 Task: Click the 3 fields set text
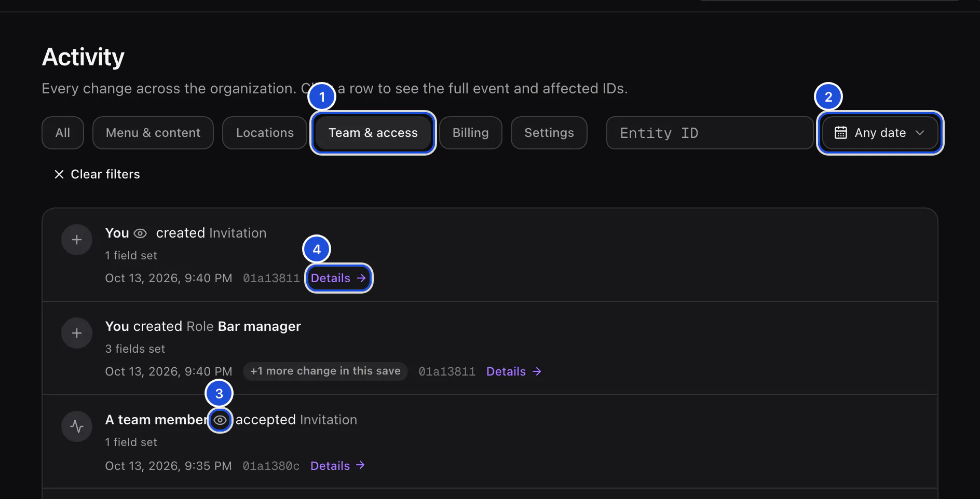pos(135,349)
